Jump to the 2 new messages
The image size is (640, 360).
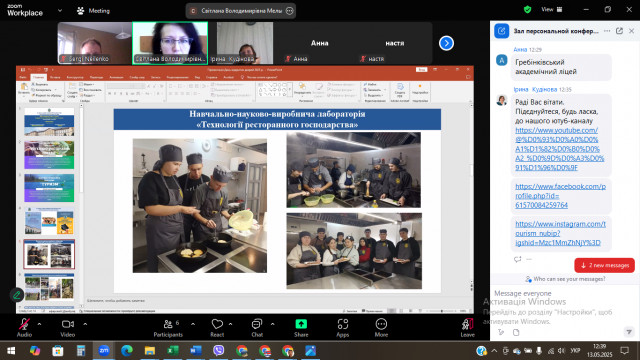[604, 265]
